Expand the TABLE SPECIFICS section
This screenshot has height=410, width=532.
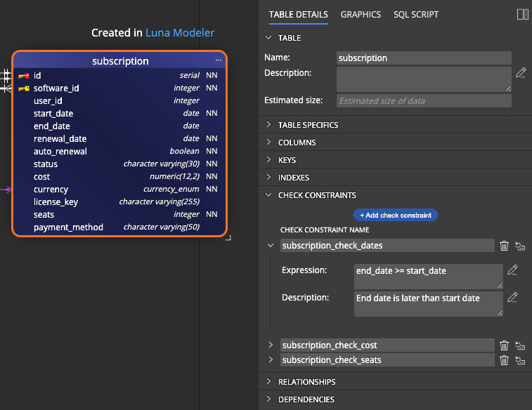[x=268, y=125]
